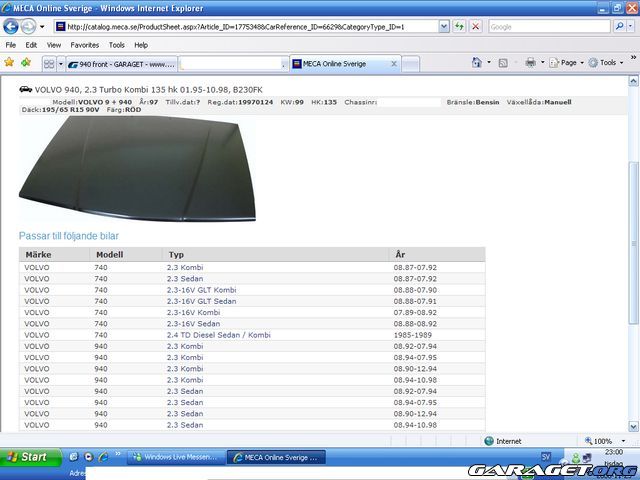
Task: Click the Favorites Center star icon
Action: 10,63
